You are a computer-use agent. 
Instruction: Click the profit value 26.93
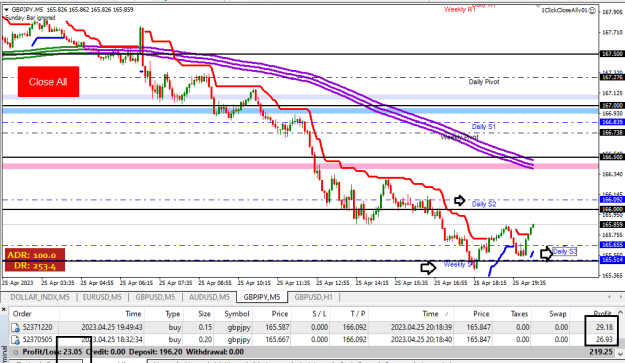click(x=604, y=339)
